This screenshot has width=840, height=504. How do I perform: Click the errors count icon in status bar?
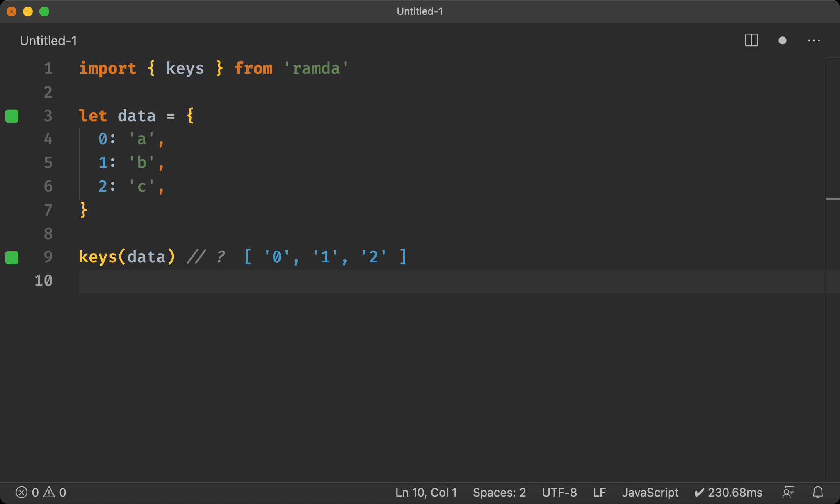22,492
